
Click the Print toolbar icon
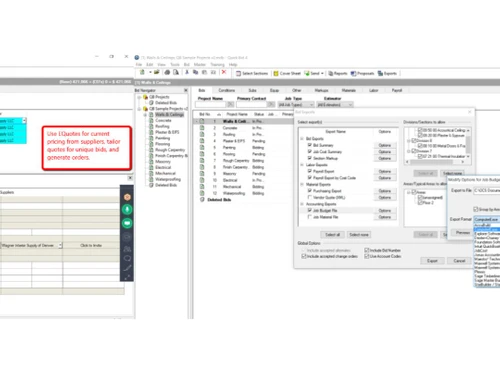coord(167,72)
